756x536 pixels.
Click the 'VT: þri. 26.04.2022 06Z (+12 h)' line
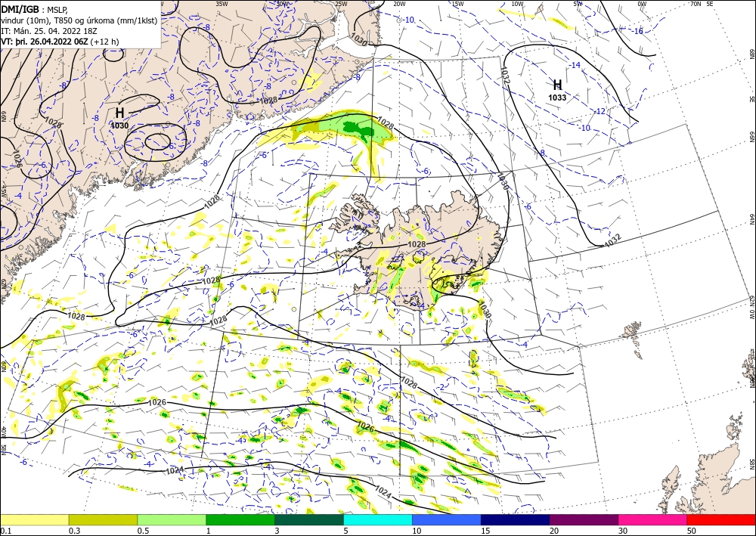click(x=60, y=42)
